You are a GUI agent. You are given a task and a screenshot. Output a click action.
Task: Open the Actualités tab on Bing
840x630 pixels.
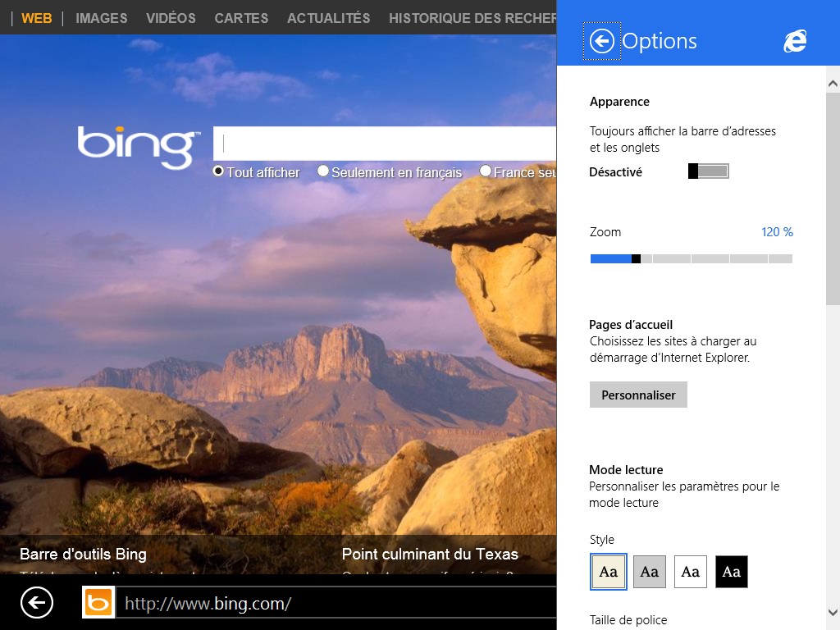328,17
